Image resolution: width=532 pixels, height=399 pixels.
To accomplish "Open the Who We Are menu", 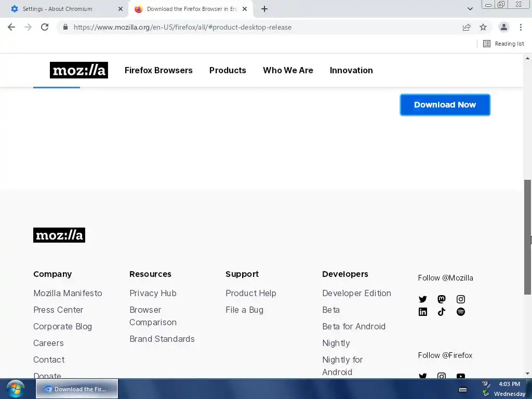I will [x=288, y=70].
